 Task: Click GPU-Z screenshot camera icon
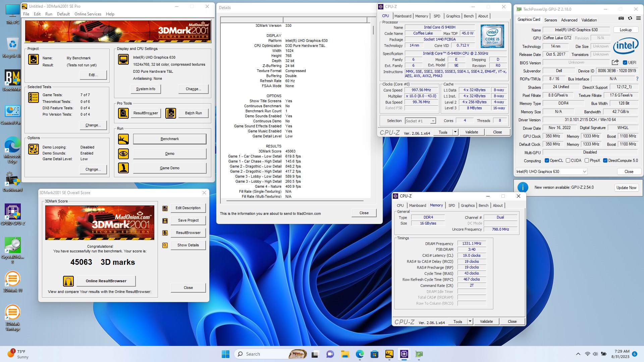click(x=621, y=18)
